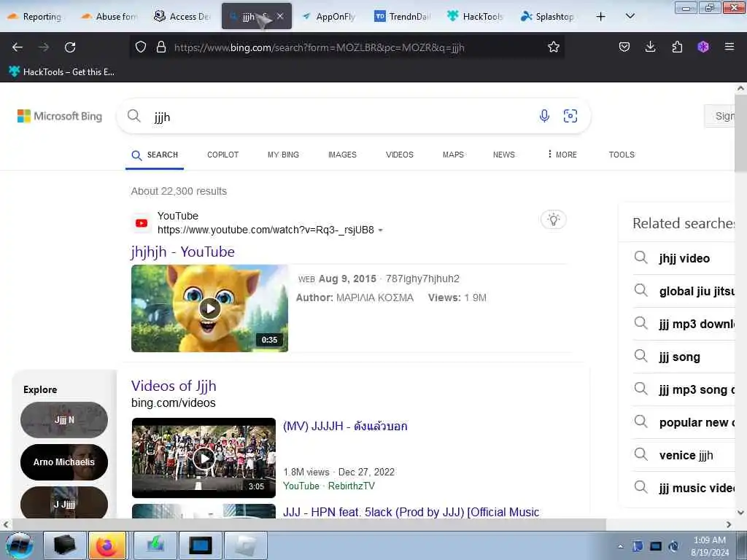747x560 pixels.
Task: Open the HackTools bookmark in bookmarks bar
Action: point(61,72)
